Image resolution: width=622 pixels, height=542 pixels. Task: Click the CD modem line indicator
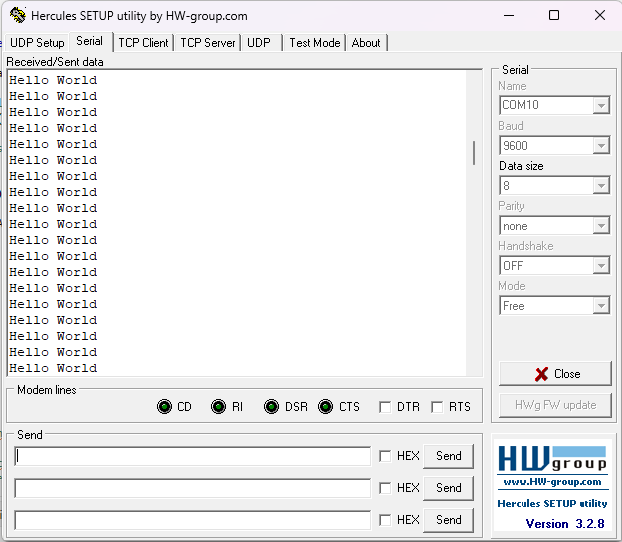[164, 407]
